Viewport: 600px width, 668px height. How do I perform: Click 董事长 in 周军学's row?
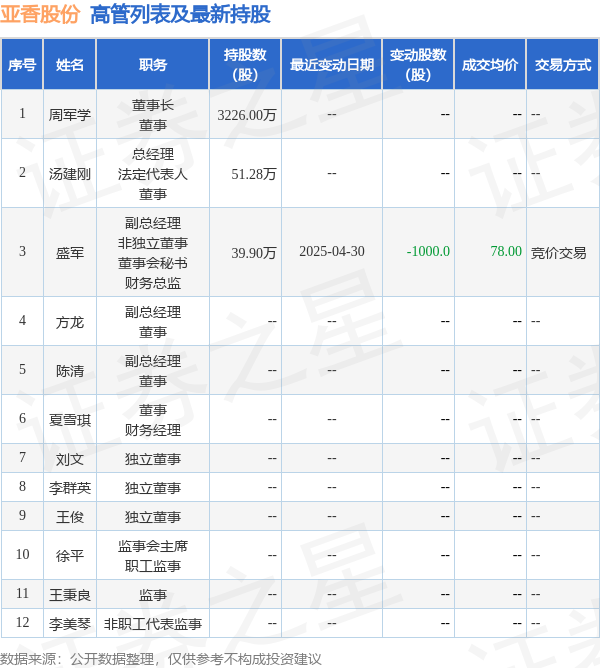coord(153,105)
